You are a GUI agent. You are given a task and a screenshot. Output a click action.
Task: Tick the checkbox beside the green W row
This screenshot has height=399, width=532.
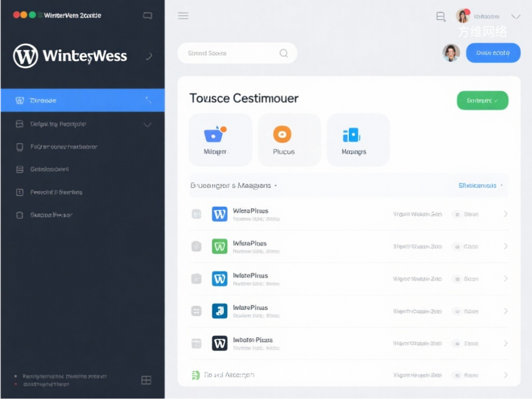click(x=196, y=246)
